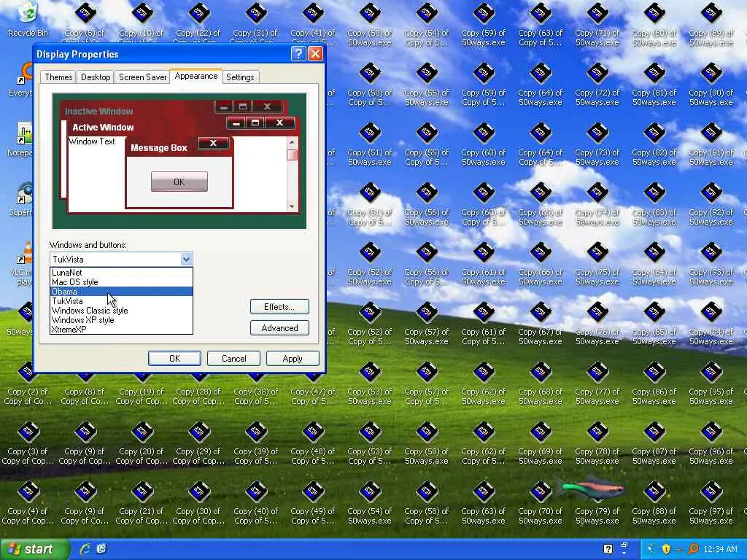747x560 pixels.
Task: Choose the Obama style from the list
Action: [122, 292]
